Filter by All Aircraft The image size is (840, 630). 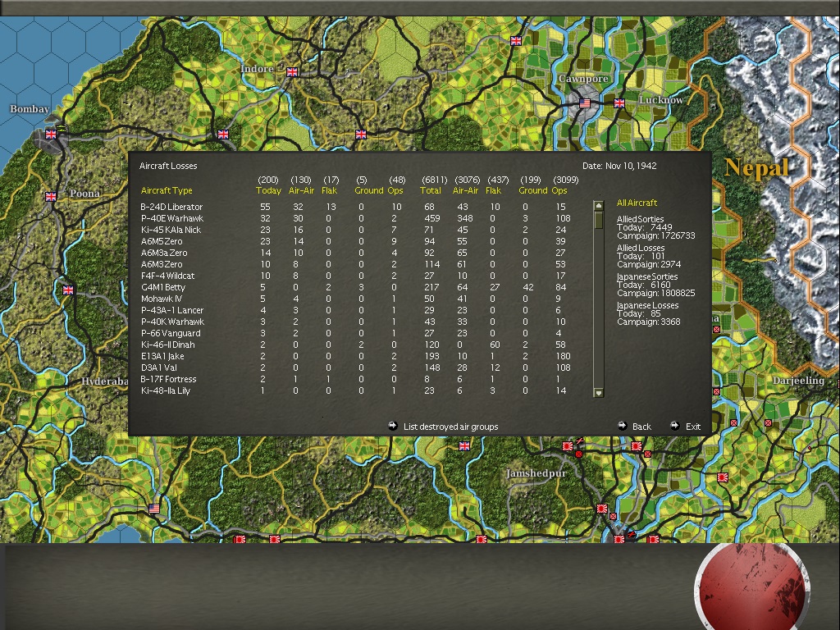pos(637,203)
